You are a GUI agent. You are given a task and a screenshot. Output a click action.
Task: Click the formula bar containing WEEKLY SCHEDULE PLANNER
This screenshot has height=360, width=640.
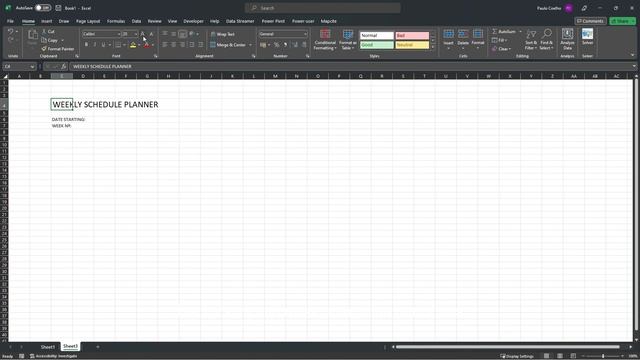click(351, 67)
